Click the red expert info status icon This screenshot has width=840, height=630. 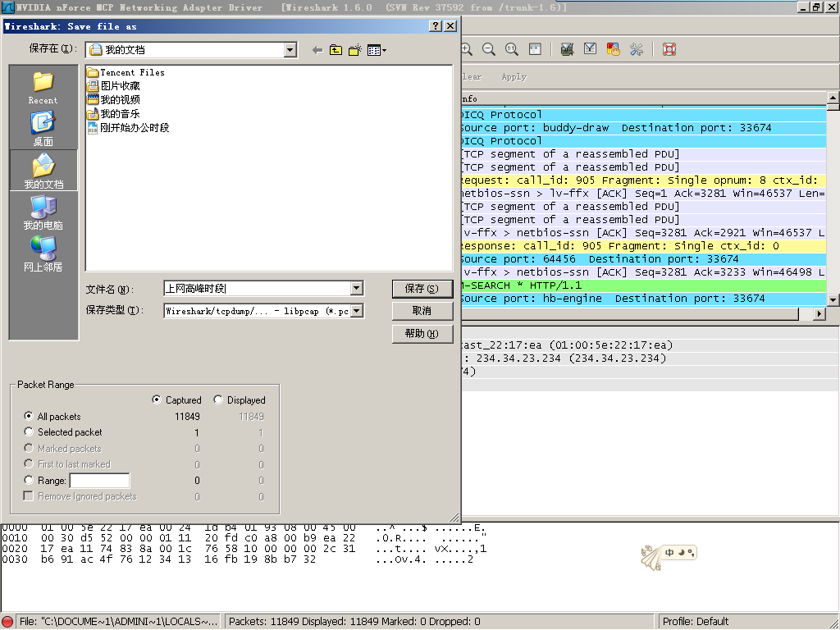coord(7,622)
